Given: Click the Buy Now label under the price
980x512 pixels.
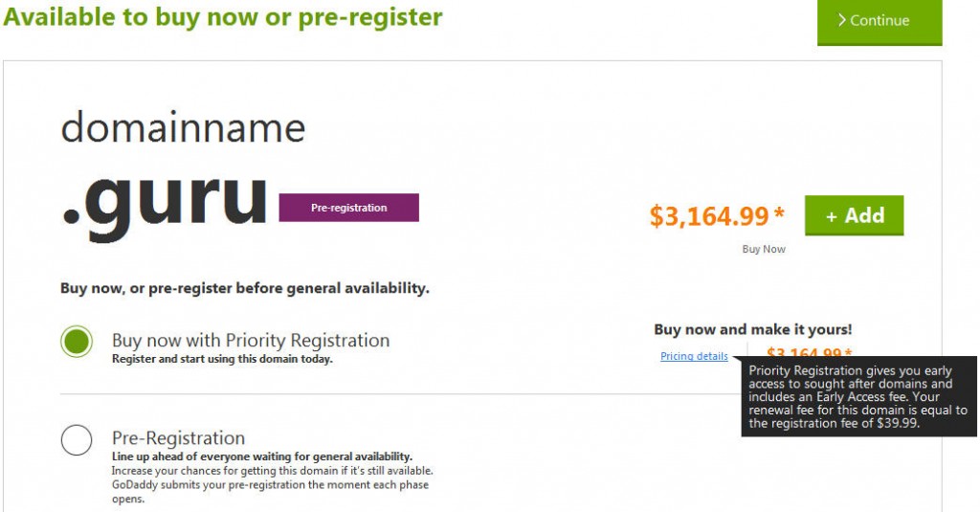Looking at the screenshot, I should [x=764, y=249].
